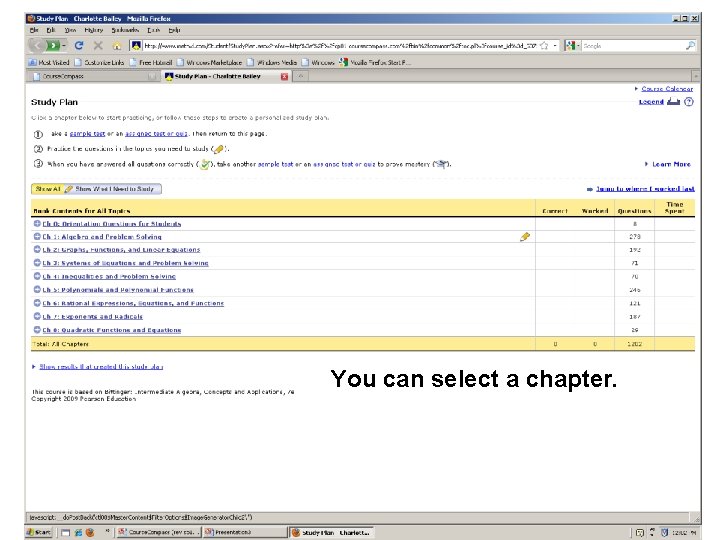Open the assigned test or quiz link in step 1
Viewport: 720px width, 540px height.
click(x=156, y=134)
